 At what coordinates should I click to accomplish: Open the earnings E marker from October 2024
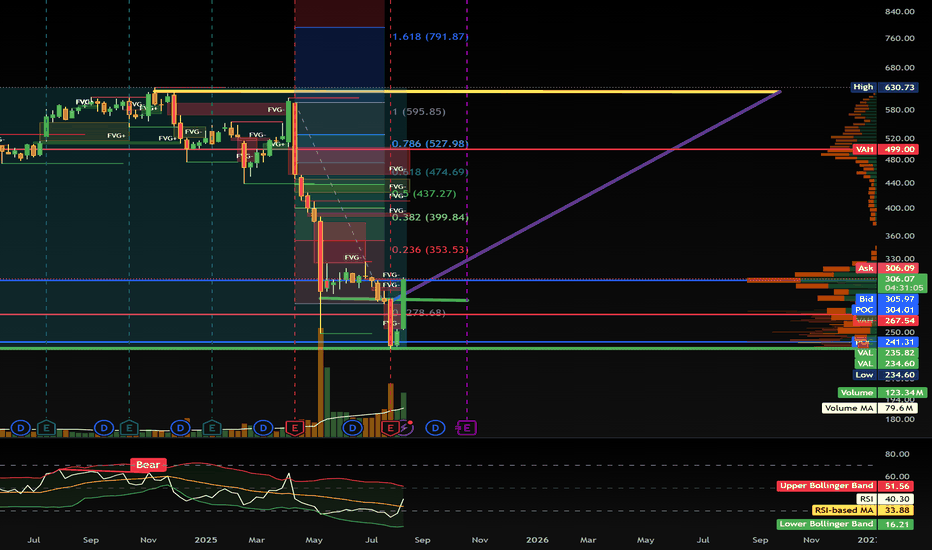tap(130, 428)
